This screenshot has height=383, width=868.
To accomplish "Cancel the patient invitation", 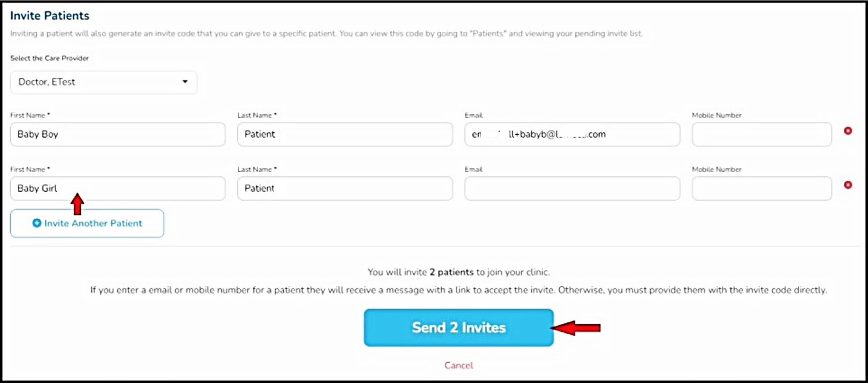I will coord(458,365).
